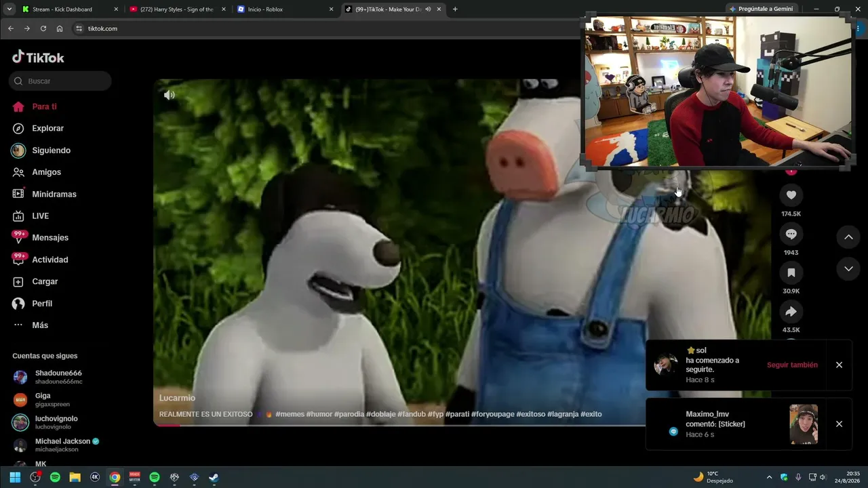
Task: Open Shadoune666 followed account
Action: coord(58,377)
